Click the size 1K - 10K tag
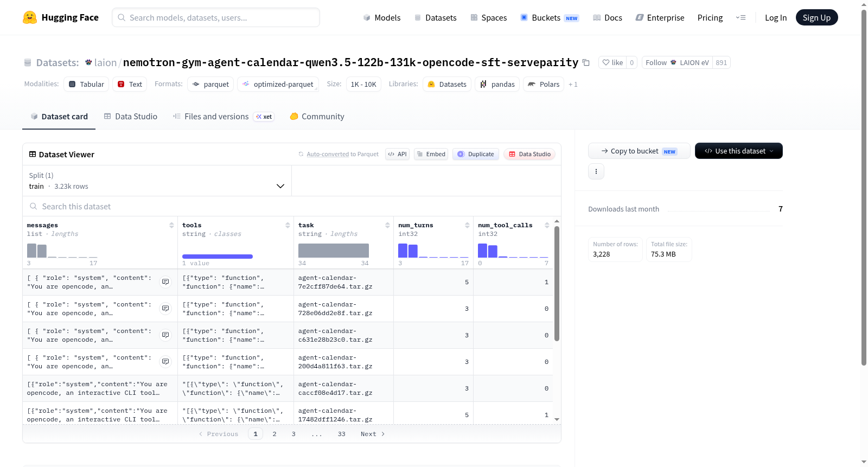This screenshot has height=467, width=868. [x=363, y=84]
